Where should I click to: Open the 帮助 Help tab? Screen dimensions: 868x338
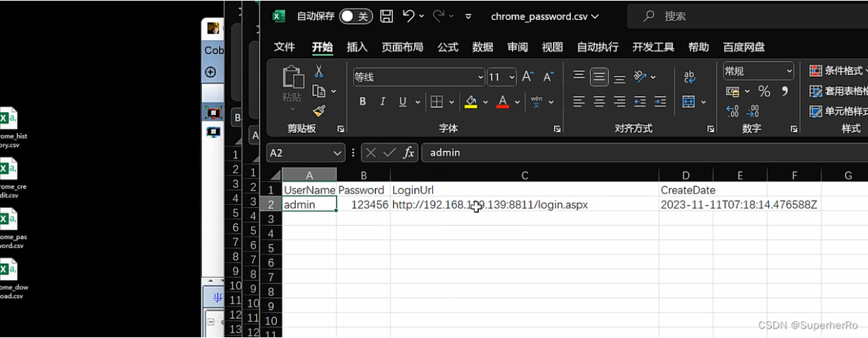698,47
